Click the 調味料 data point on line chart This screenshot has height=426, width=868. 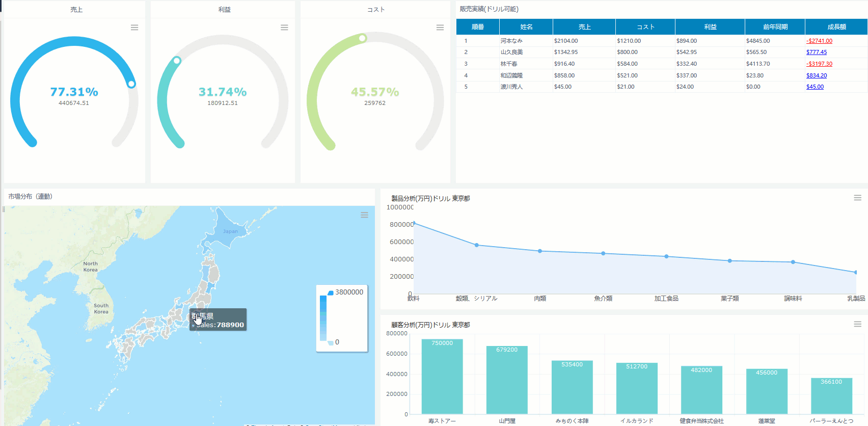tap(793, 262)
